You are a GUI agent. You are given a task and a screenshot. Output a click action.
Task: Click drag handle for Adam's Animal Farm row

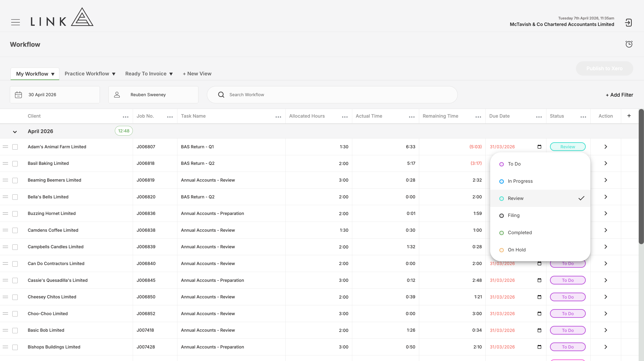(x=5, y=147)
